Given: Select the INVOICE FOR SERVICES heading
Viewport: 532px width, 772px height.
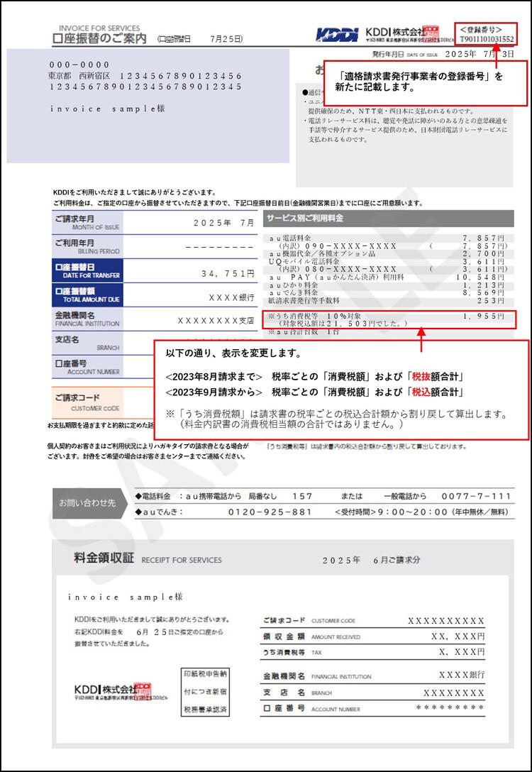Looking at the screenshot, I should point(99,28).
